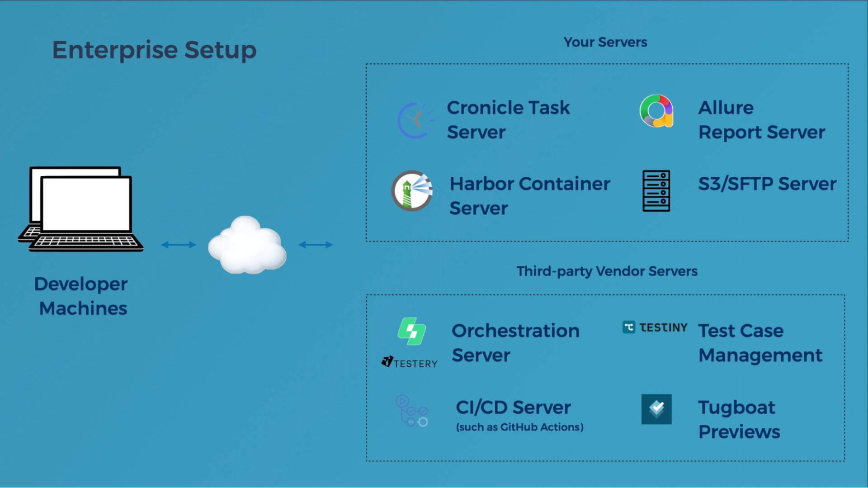Click the Cronicle clock icon
Image resolution: width=868 pixels, height=488 pixels.
(416, 120)
